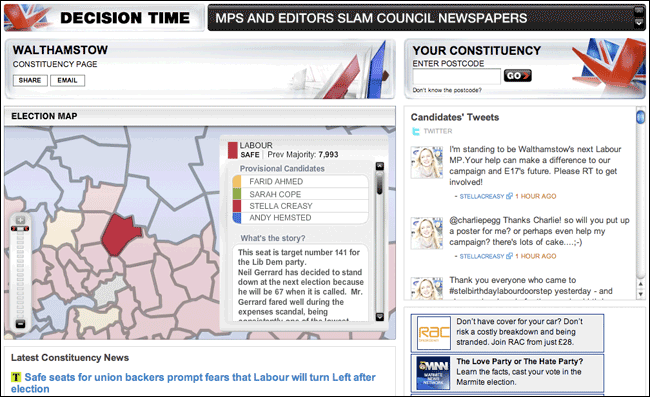Screen dimensions: 650x397
Task: Click Farid Ahmed's orange party colour marker
Action: pyautogui.click(x=237, y=182)
